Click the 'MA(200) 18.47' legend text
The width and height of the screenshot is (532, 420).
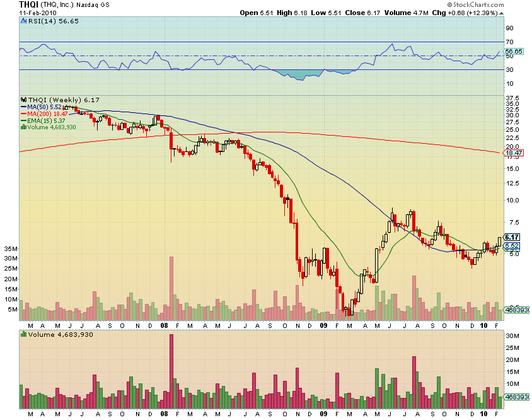coord(47,114)
